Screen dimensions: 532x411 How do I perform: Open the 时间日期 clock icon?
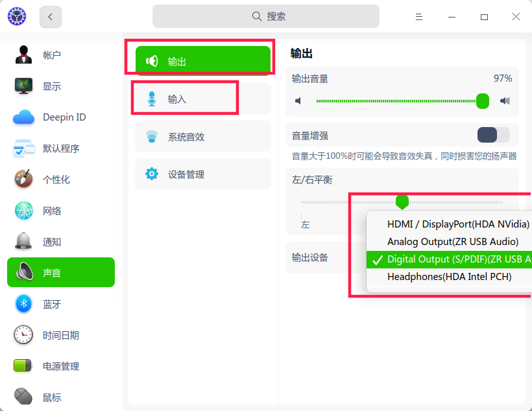point(23,335)
